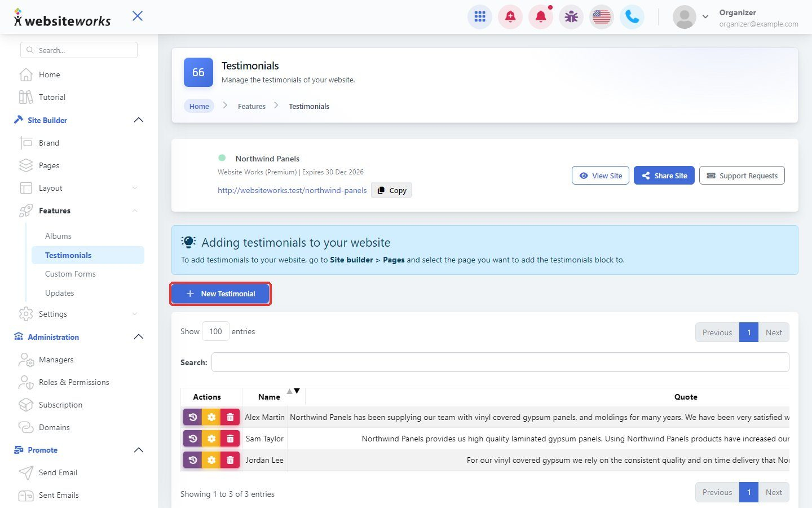This screenshot has height=508, width=812.
Task: Collapse the Features submenu
Action: 135,211
